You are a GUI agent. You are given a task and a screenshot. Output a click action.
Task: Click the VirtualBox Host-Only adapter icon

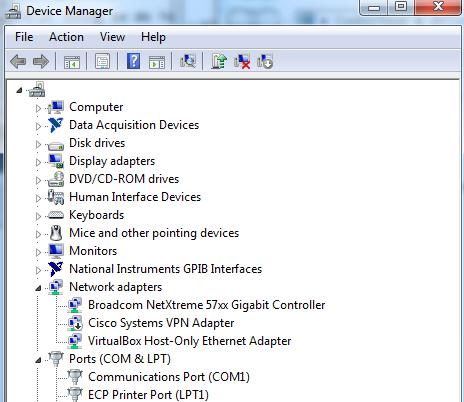pos(75,341)
